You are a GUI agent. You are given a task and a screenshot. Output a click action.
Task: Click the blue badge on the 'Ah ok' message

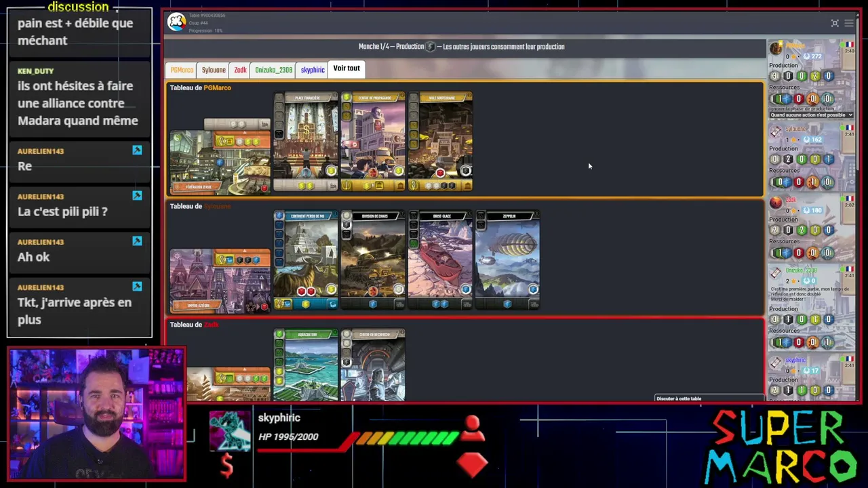click(137, 241)
